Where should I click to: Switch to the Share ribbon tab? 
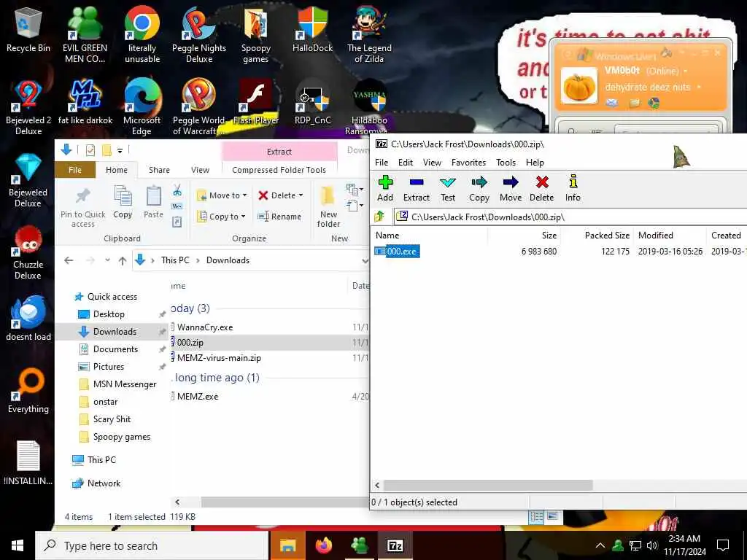[x=159, y=170]
